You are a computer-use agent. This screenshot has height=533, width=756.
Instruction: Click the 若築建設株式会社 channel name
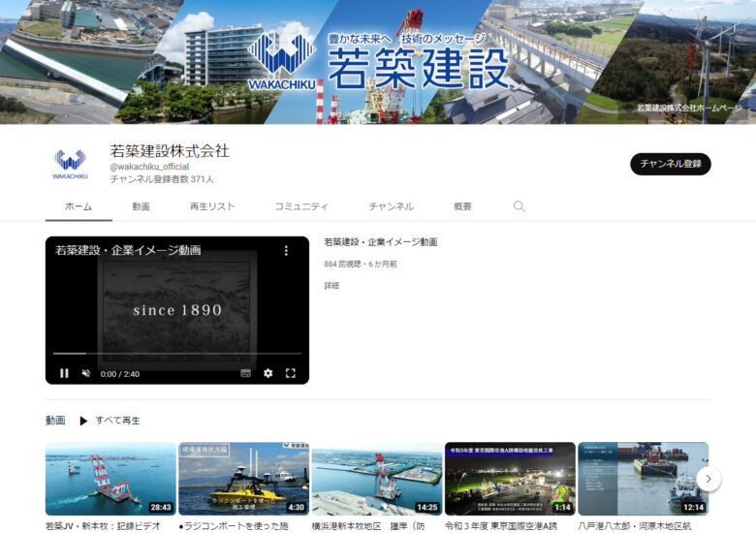(170, 151)
